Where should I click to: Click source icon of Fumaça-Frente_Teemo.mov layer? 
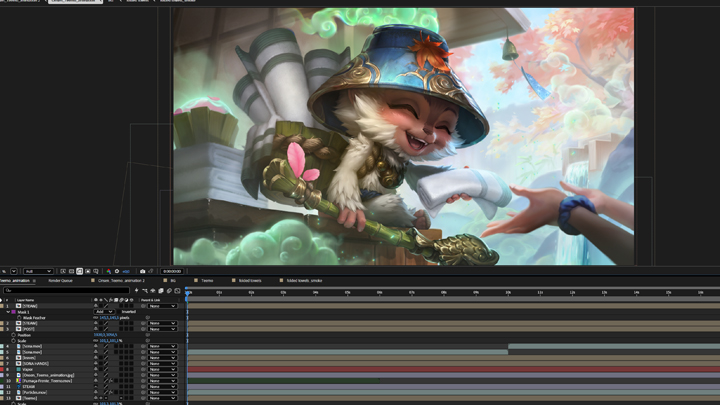point(18,381)
